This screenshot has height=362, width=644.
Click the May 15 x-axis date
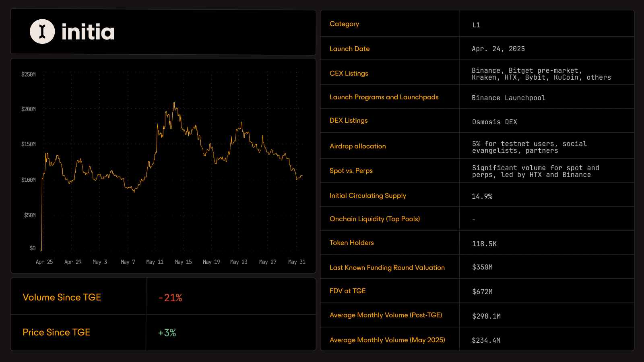point(183,262)
